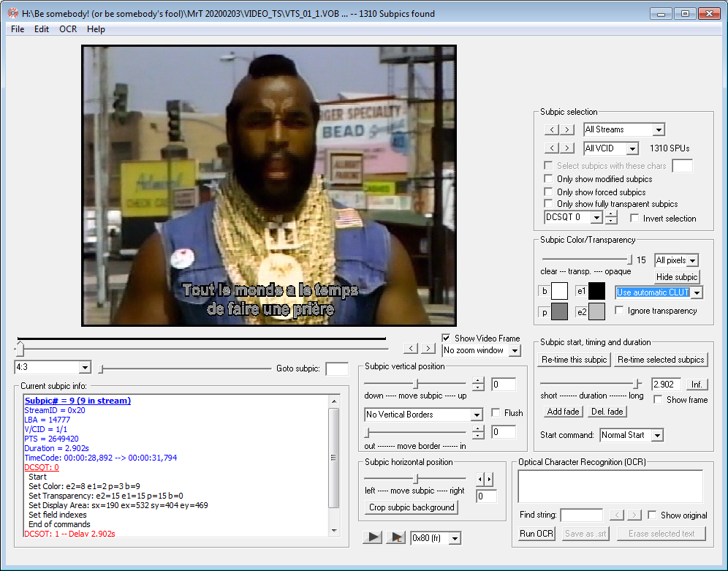Click the video position slider thumb
728x571 pixels.
(x=20, y=348)
